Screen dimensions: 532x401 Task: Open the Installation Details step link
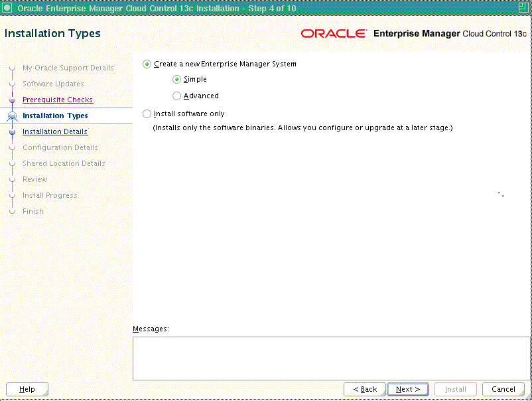click(x=55, y=131)
